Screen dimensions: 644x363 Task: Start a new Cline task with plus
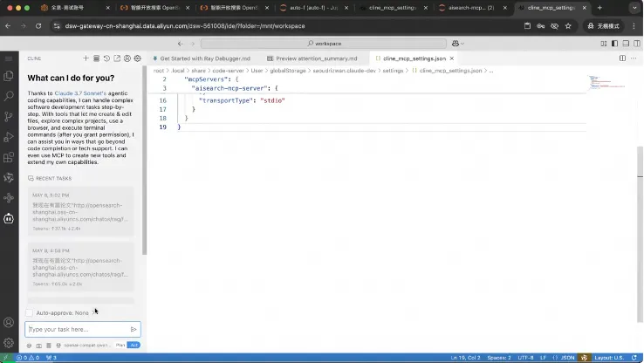pos(86,58)
